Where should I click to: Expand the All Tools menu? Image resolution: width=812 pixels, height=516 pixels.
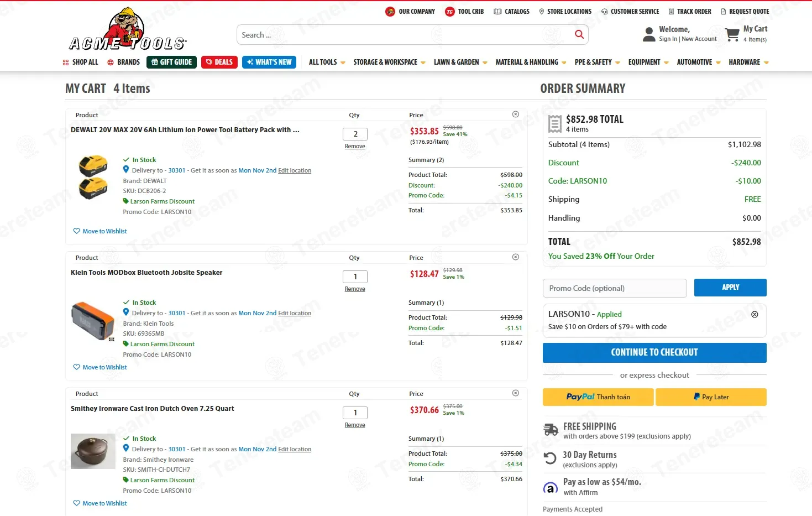click(327, 62)
